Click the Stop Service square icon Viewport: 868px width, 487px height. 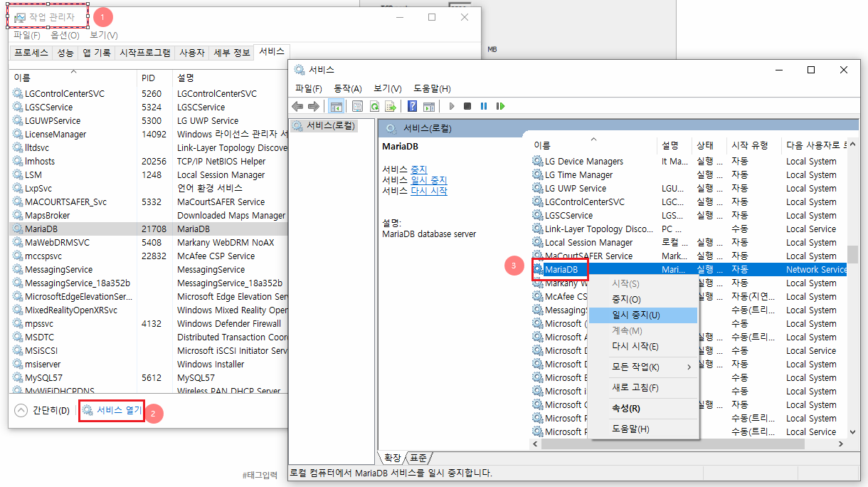(x=467, y=106)
